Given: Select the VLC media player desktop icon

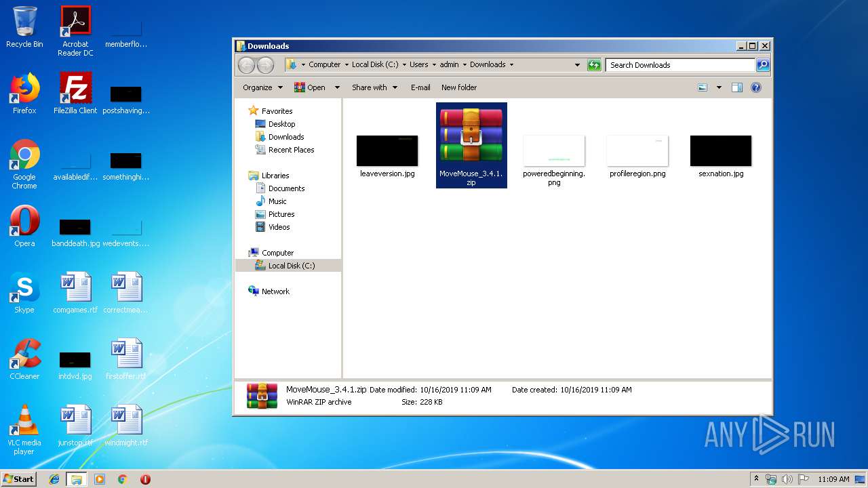Looking at the screenshot, I should [24, 430].
